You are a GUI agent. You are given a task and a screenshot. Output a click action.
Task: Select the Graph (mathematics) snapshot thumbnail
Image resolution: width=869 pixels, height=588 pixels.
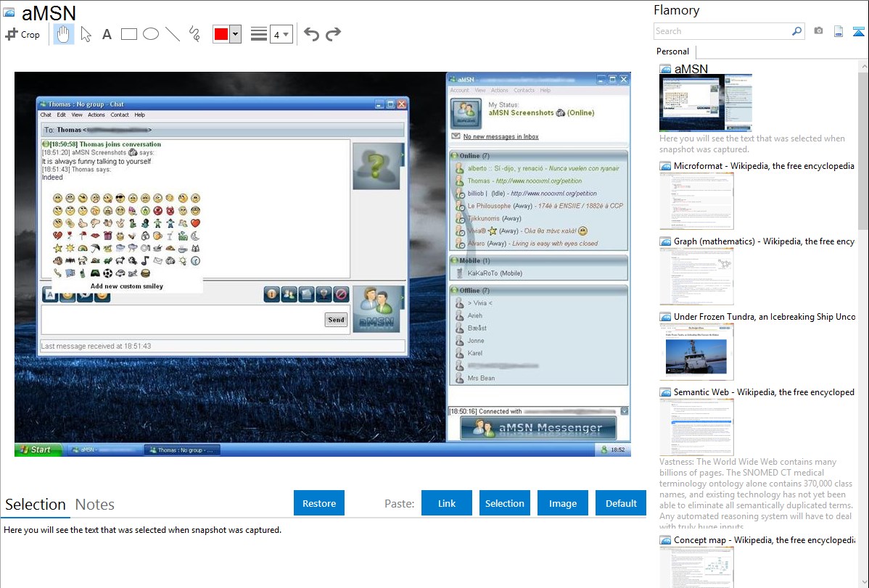click(x=696, y=276)
